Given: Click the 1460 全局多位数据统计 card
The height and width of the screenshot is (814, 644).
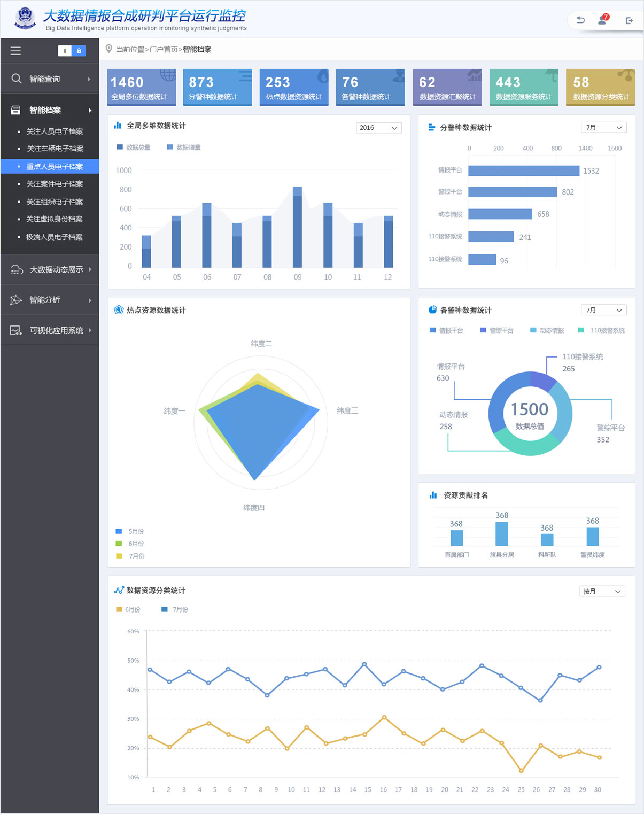Looking at the screenshot, I should 142,87.
